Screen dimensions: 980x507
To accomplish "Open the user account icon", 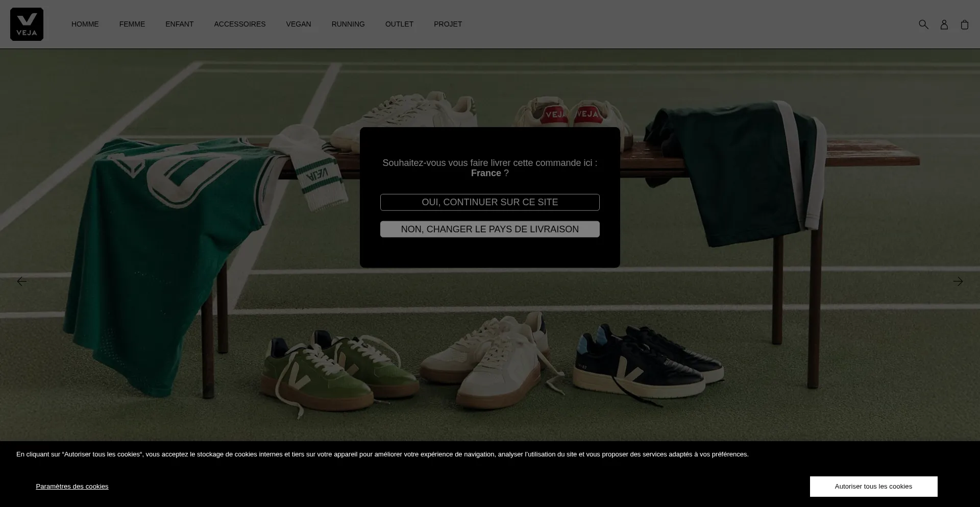I will tap(944, 25).
